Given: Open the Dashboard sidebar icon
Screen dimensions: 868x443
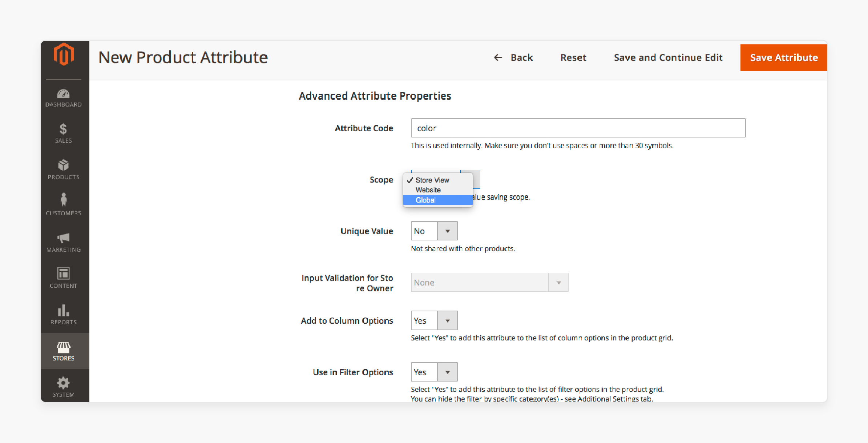Looking at the screenshot, I should click(x=63, y=94).
